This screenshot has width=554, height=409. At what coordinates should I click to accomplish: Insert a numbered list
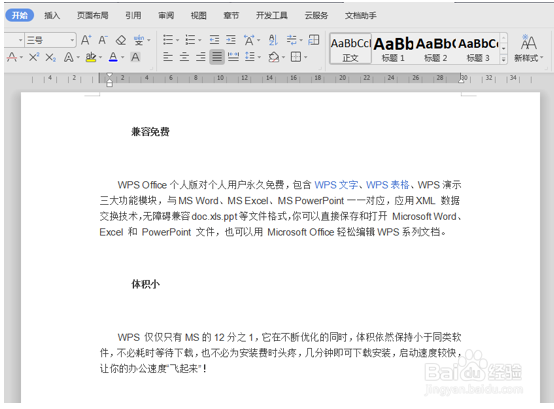(190, 40)
